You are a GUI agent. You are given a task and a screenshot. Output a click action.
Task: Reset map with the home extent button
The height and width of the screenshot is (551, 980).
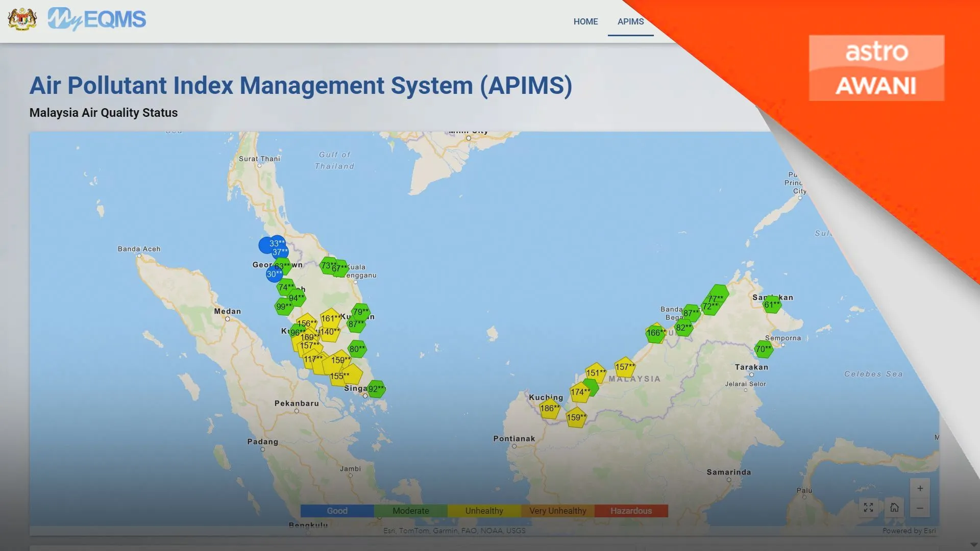[894, 508]
